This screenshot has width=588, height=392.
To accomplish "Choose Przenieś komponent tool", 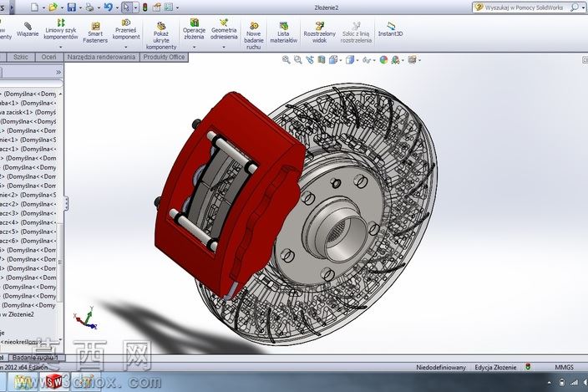I will point(126,29).
